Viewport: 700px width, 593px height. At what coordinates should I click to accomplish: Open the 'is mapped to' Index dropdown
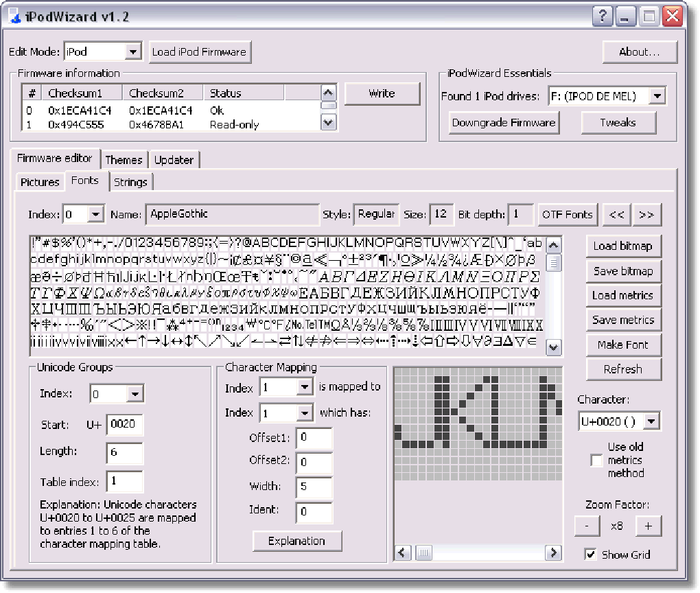305,386
